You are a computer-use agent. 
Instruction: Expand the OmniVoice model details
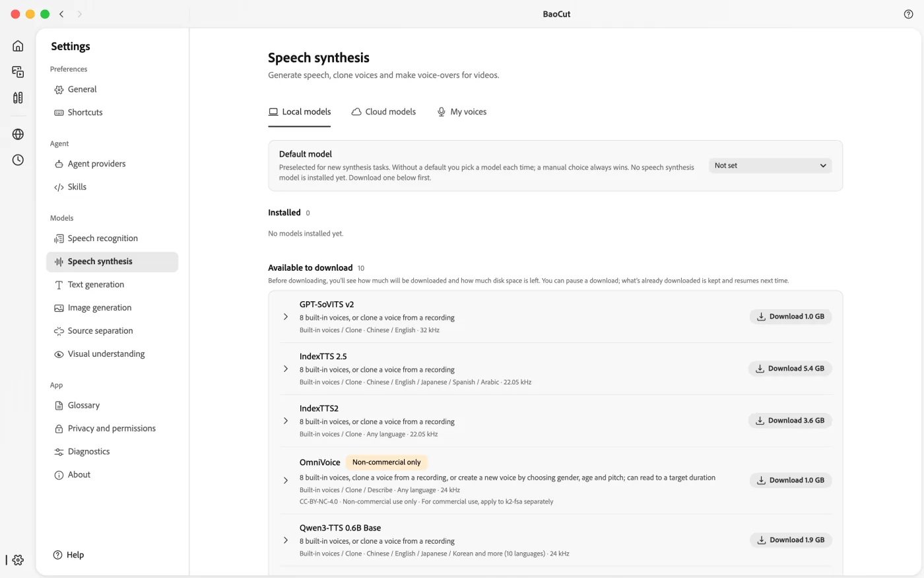tap(286, 480)
